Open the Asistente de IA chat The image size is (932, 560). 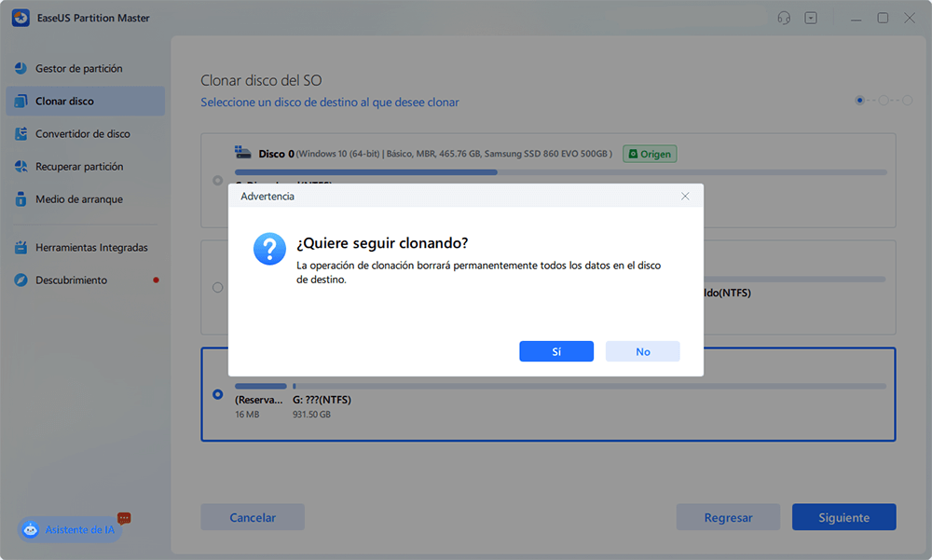click(x=70, y=529)
